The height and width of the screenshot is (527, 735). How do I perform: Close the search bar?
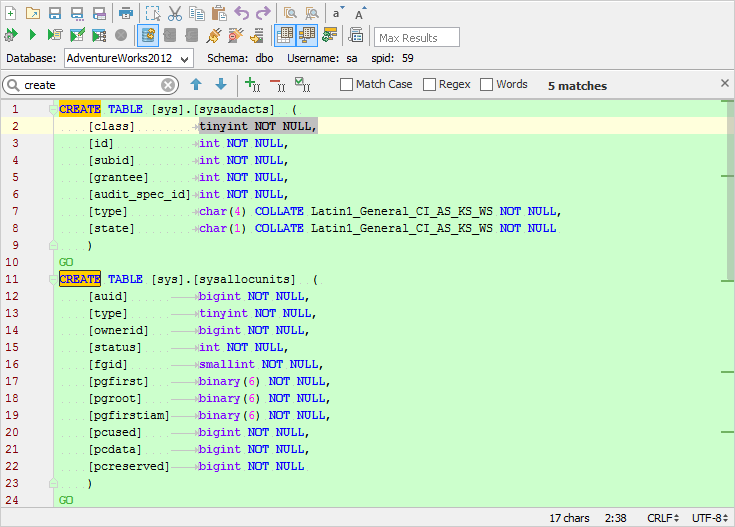[725, 83]
